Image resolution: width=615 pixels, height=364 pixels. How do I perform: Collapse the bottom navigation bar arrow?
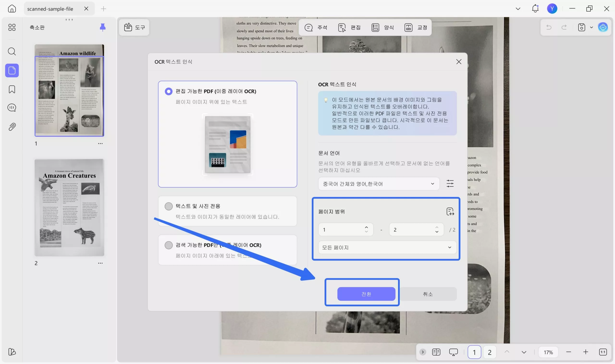423,352
